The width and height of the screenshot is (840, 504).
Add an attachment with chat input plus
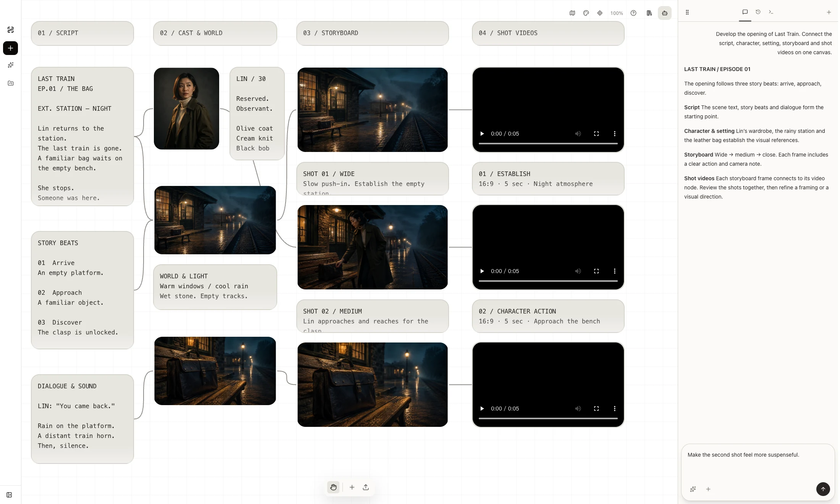tap(708, 489)
